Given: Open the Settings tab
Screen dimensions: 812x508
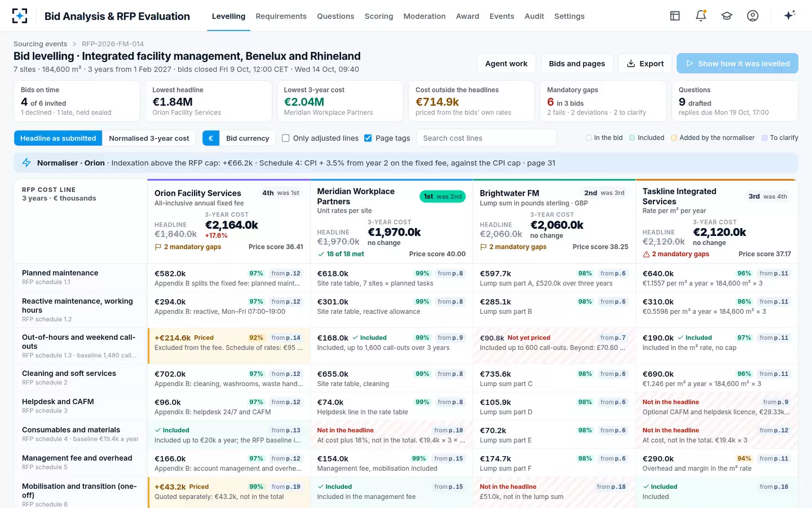Looking at the screenshot, I should [x=570, y=16].
